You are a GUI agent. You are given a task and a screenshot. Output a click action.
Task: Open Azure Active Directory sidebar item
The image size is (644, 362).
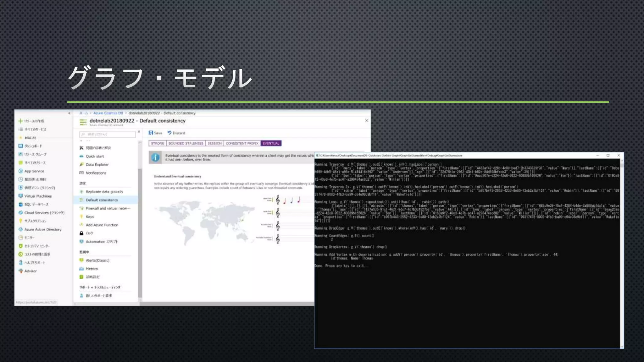tap(43, 229)
